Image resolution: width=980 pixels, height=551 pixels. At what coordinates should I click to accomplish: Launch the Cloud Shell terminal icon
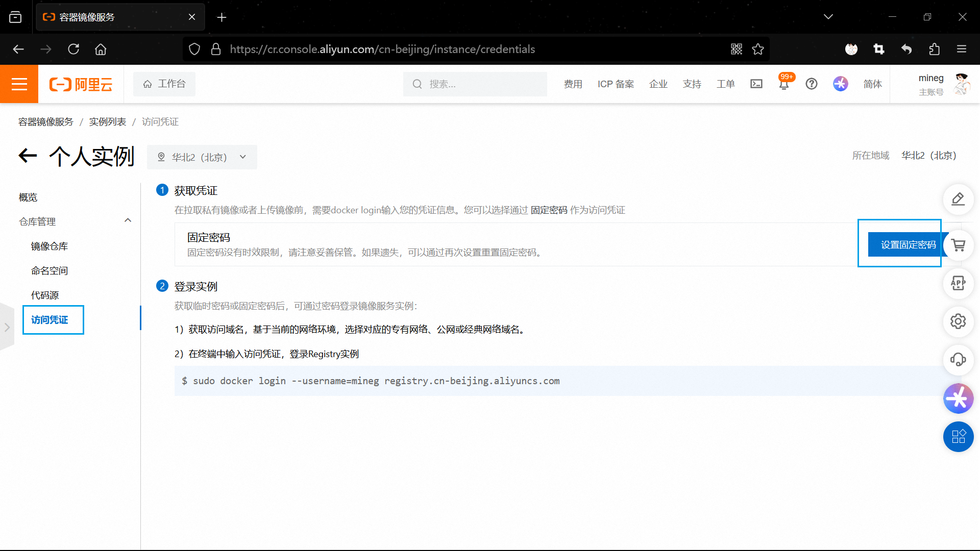tap(756, 84)
